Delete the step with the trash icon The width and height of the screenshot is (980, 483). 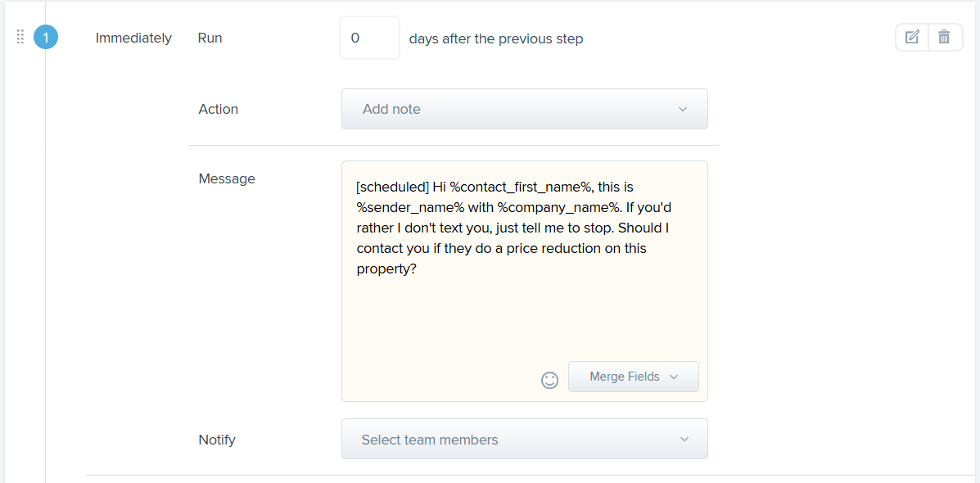[945, 37]
